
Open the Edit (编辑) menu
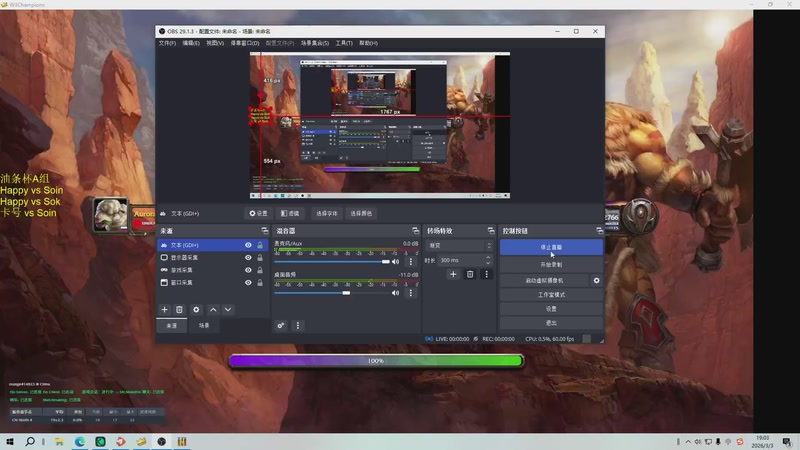[191, 43]
